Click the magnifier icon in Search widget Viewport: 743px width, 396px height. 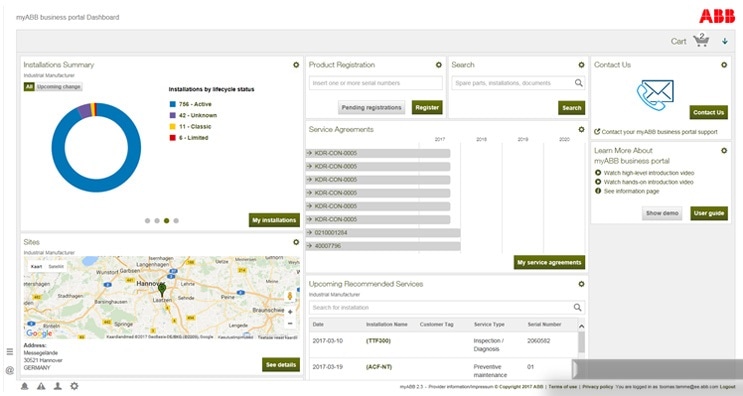pos(579,83)
